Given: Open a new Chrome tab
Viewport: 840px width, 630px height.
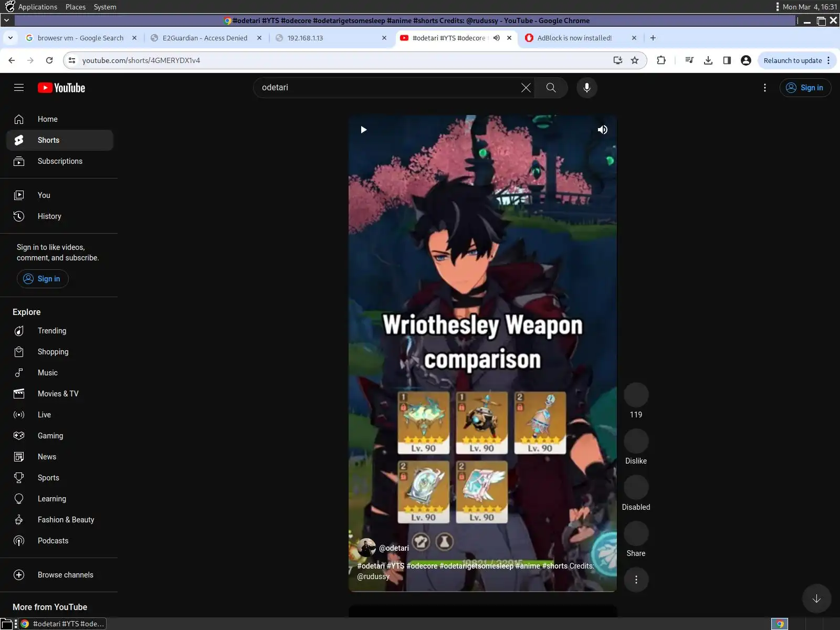Looking at the screenshot, I should point(653,38).
